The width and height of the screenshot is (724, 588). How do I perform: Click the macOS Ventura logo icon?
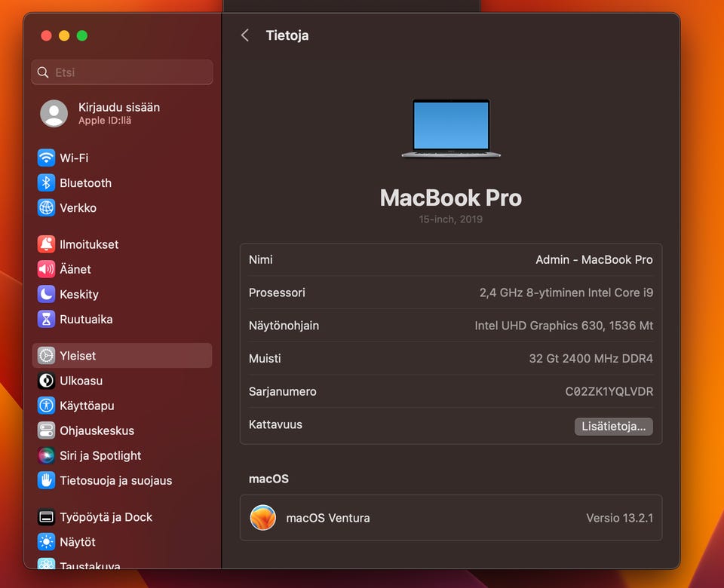(x=262, y=517)
